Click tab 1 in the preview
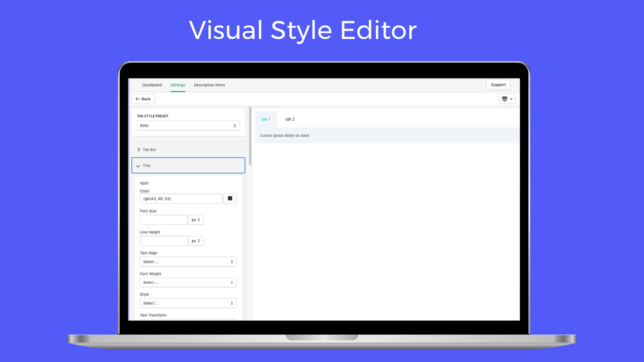The image size is (644, 362). 266,119
